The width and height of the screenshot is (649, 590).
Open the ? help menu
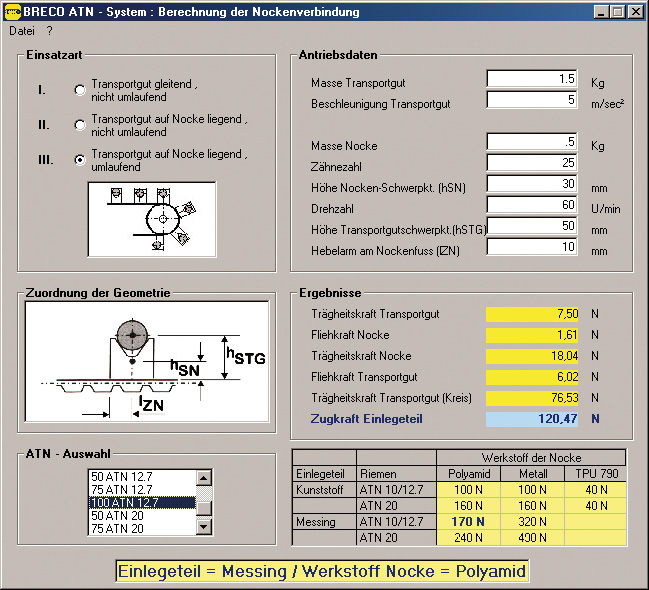50,31
